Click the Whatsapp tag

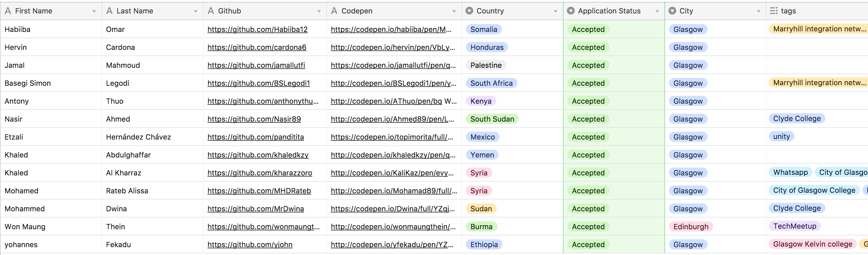pyautogui.click(x=790, y=172)
